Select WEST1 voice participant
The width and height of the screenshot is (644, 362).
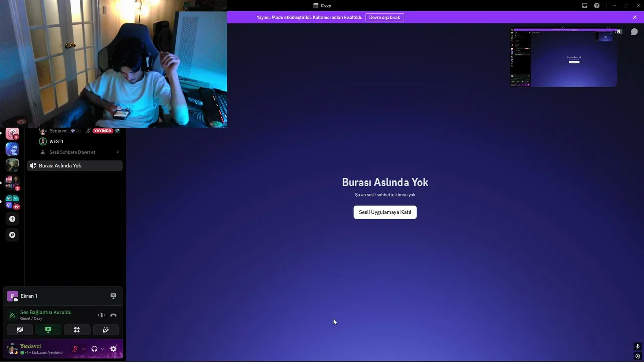tap(56, 142)
